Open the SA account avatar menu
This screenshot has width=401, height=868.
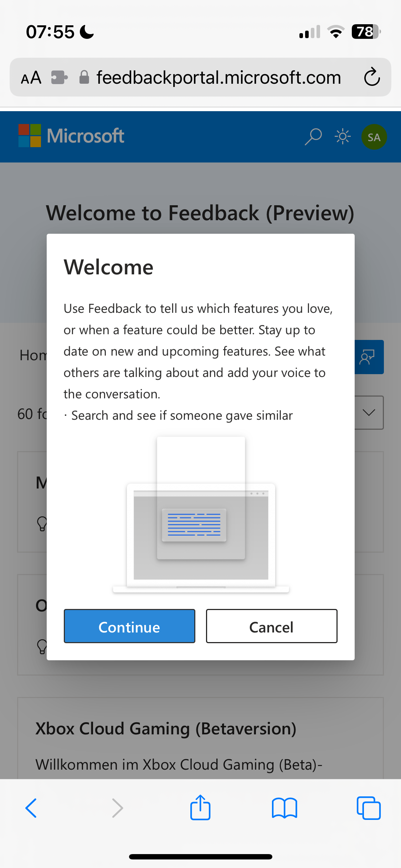[x=374, y=137]
